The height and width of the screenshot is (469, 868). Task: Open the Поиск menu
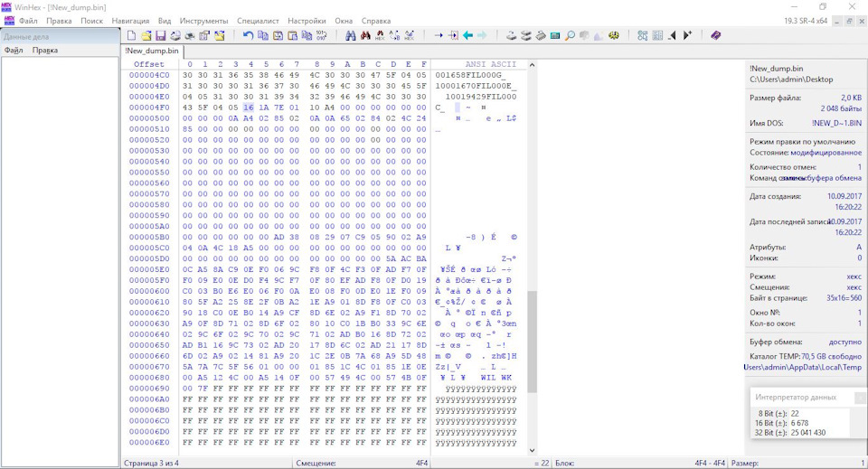[x=92, y=21]
